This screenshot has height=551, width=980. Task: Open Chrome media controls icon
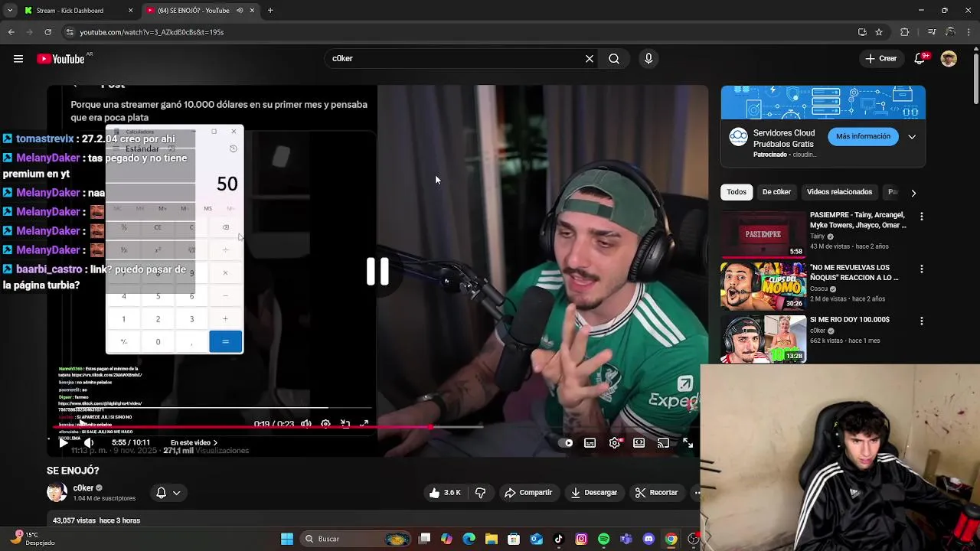(932, 32)
